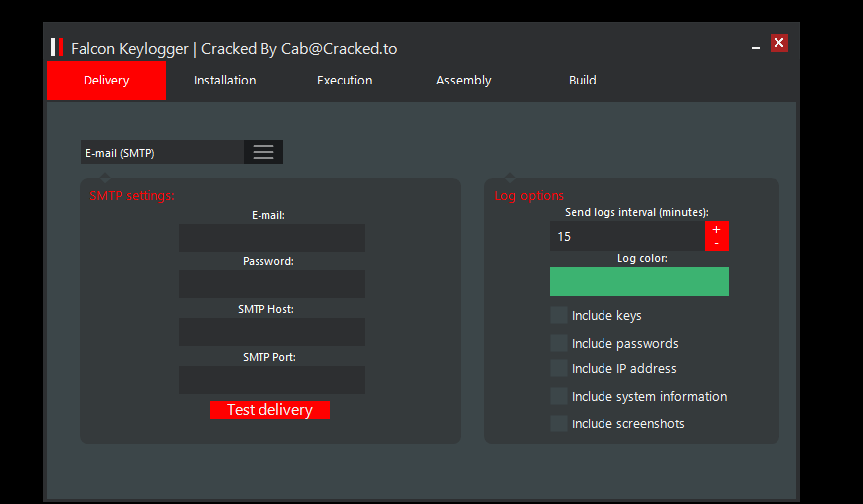Open the Build tab
Screen dimensions: 863x504
[x=583, y=81]
